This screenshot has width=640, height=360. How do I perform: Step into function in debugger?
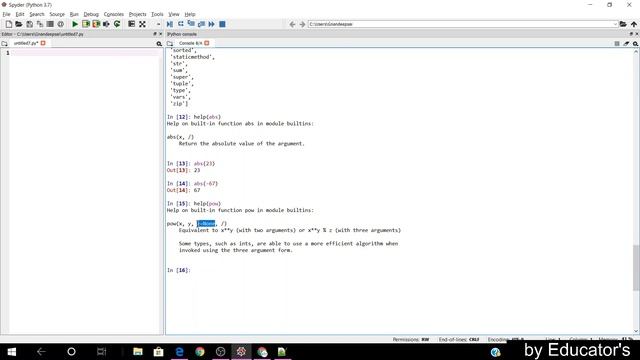point(191,24)
